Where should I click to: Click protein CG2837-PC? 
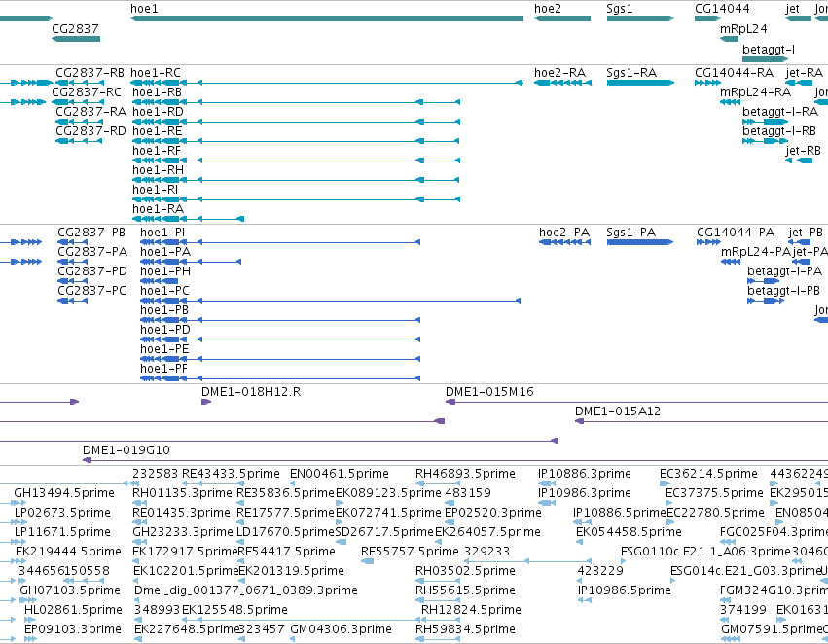coord(73,301)
